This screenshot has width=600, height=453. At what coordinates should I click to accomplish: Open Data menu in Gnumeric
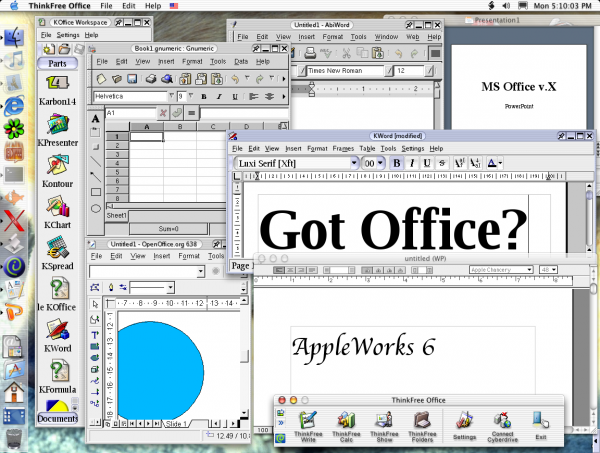pyautogui.click(x=241, y=61)
